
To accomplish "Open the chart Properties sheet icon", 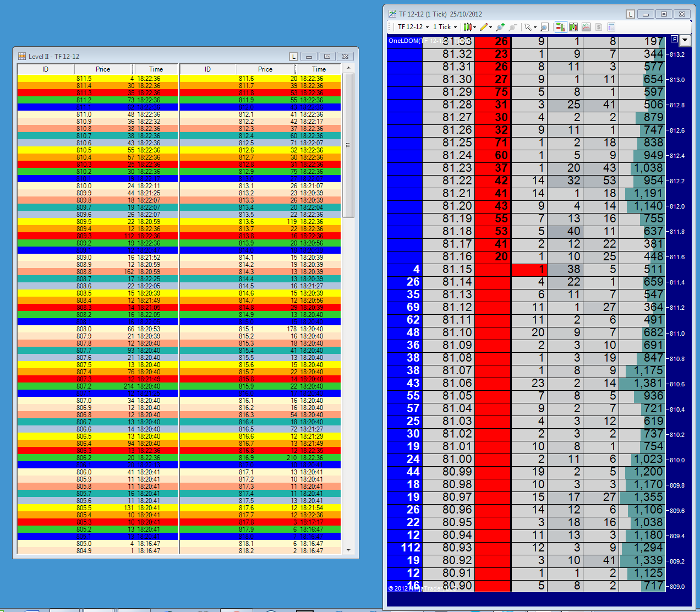I will 611,27.
